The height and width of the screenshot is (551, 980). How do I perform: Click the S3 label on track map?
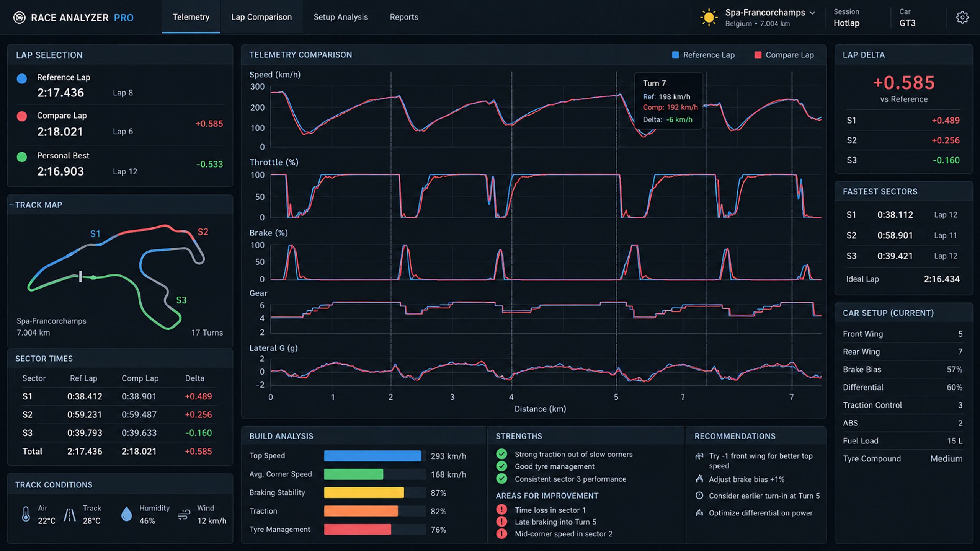tap(181, 300)
